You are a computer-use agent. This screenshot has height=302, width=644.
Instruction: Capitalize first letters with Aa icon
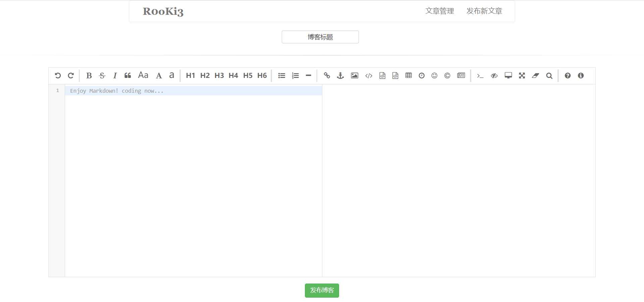143,75
